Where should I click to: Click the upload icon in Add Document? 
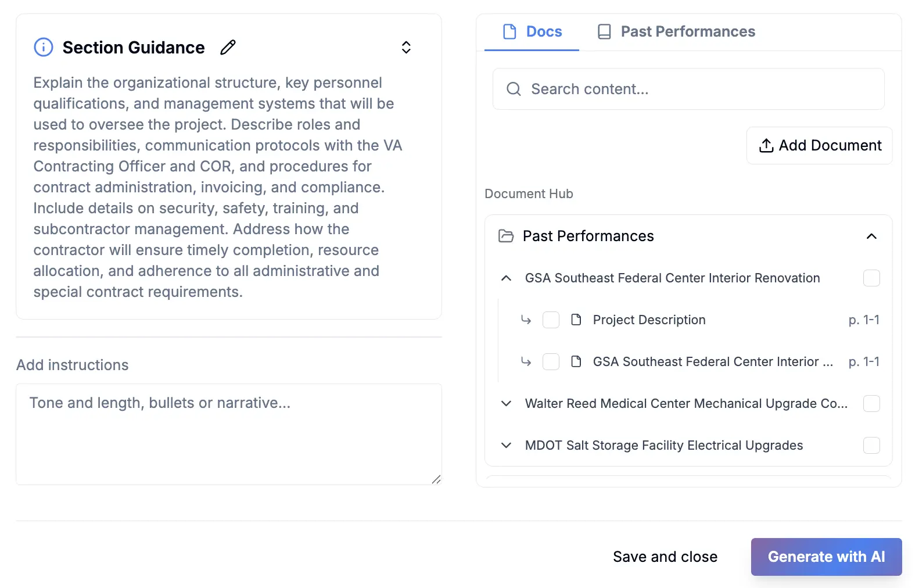point(766,146)
